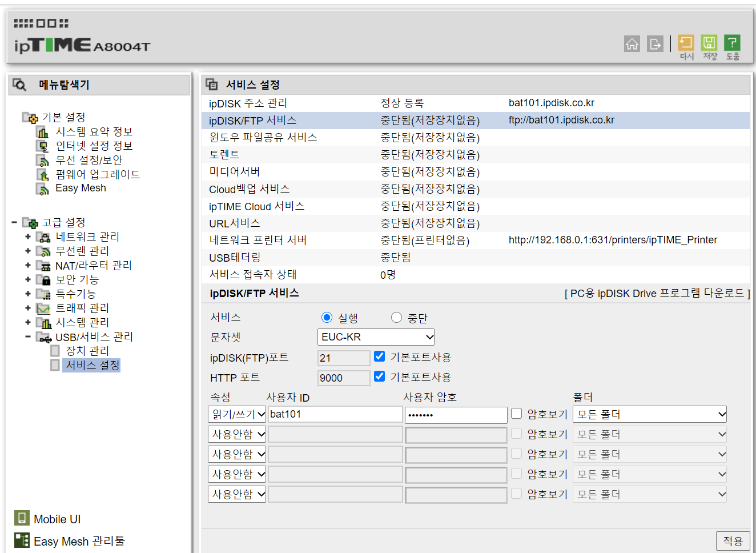Screen dimensions: 756x553
Task: Open the Mobile UI link
Action: (x=57, y=519)
